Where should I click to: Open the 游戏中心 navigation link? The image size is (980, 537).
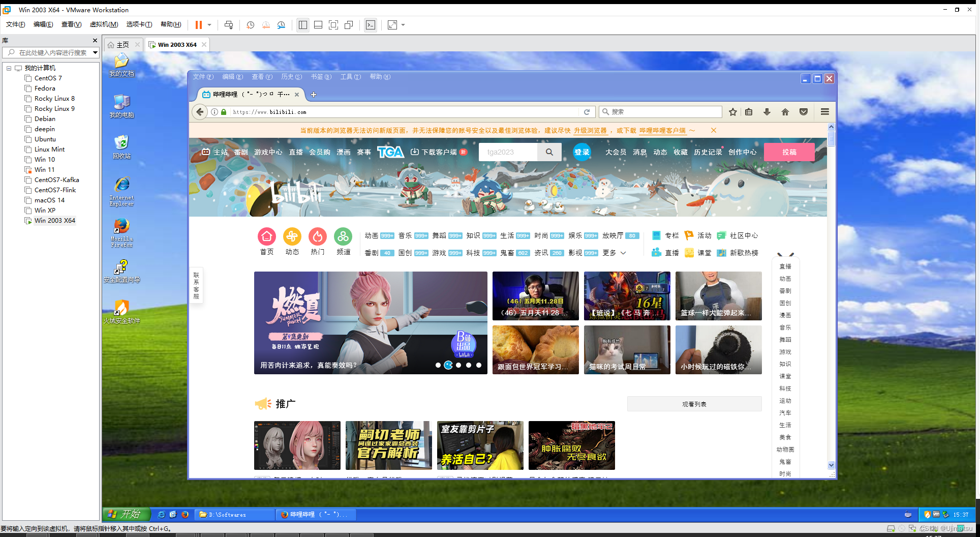point(268,152)
